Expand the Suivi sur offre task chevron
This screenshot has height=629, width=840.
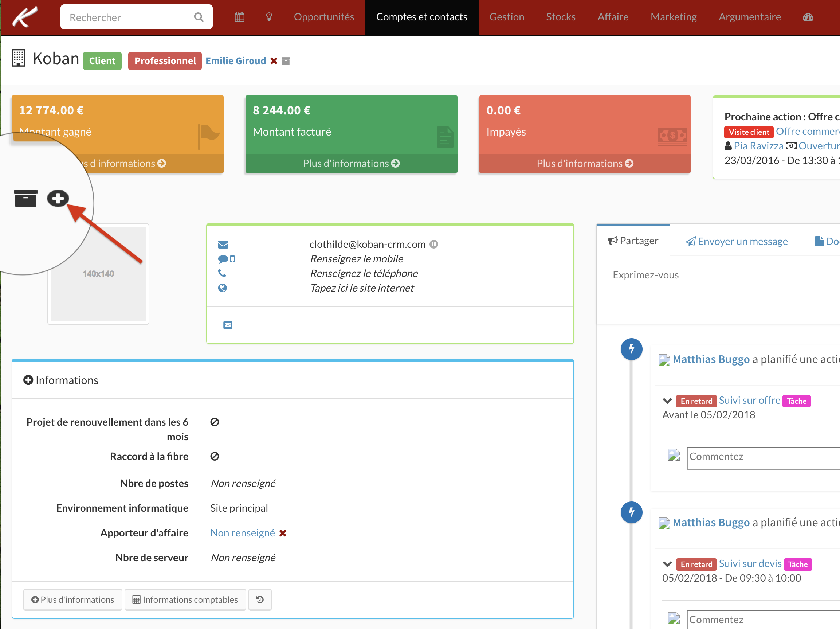667,401
